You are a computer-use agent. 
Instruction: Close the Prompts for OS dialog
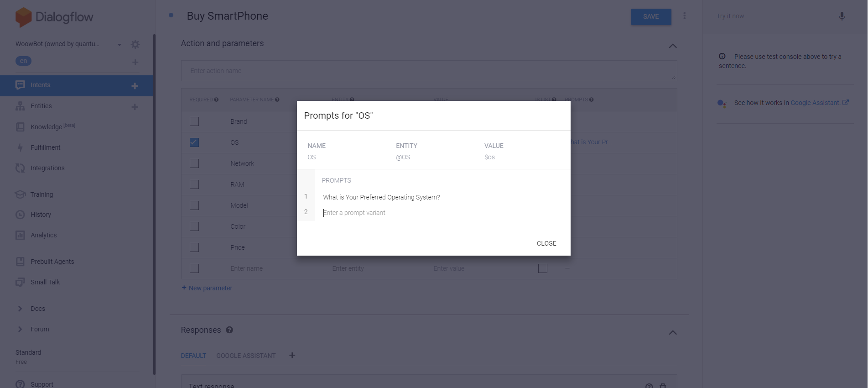point(546,243)
